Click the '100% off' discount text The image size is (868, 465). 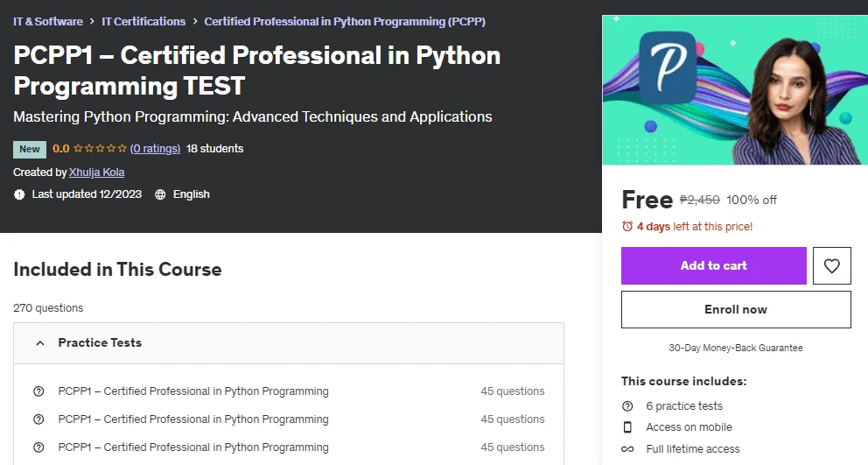[x=752, y=200]
